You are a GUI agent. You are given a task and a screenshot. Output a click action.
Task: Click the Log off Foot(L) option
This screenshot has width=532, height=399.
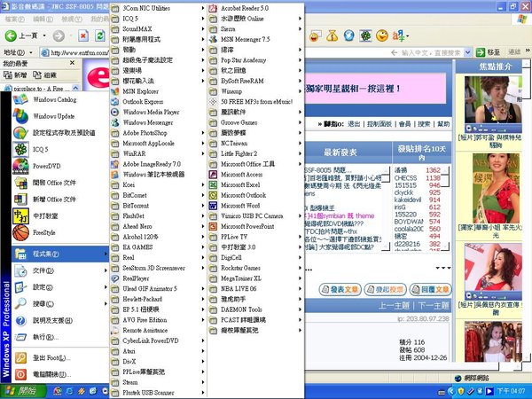[x=59, y=357]
